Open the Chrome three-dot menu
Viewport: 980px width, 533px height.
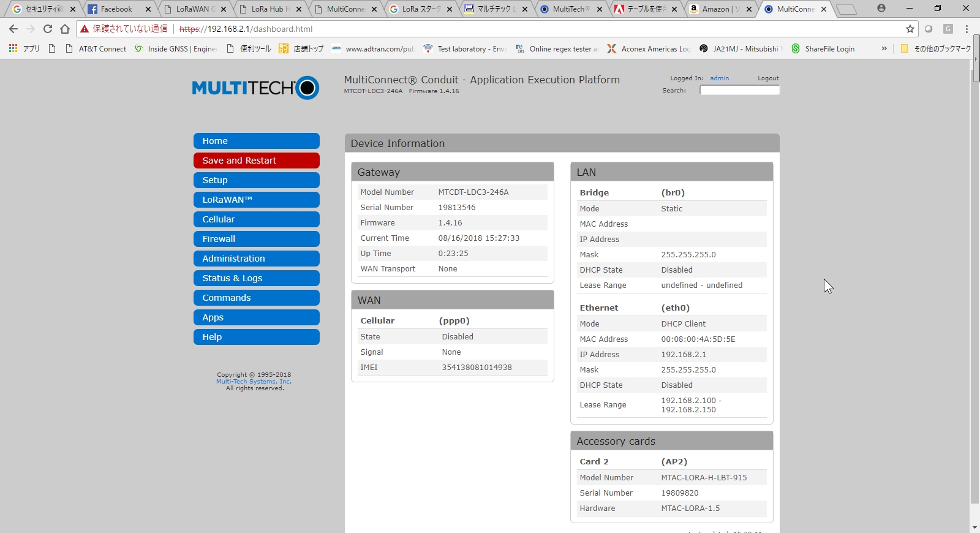tap(967, 29)
